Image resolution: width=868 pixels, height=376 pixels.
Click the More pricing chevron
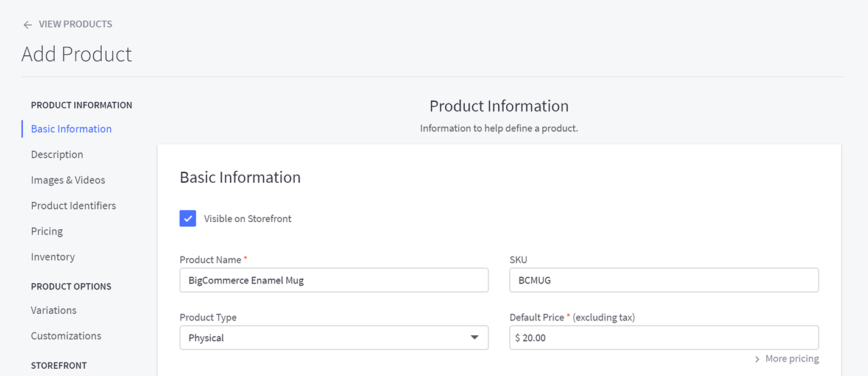pyautogui.click(x=757, y=359)
